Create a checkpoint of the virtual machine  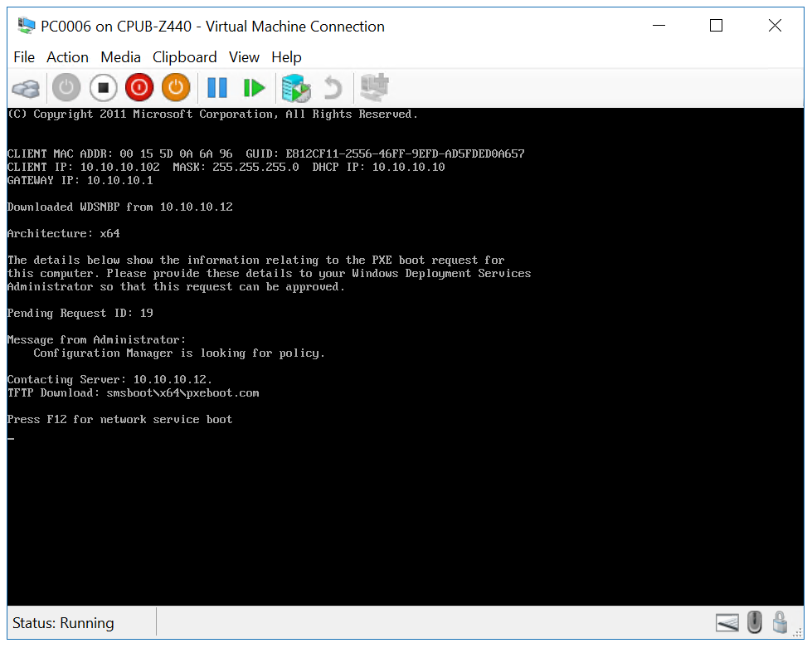coord(295,87)
